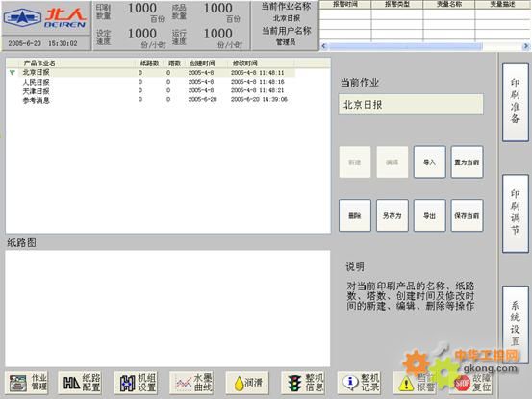Click the 成品数量 value 1000

click(x=217, y=8)
